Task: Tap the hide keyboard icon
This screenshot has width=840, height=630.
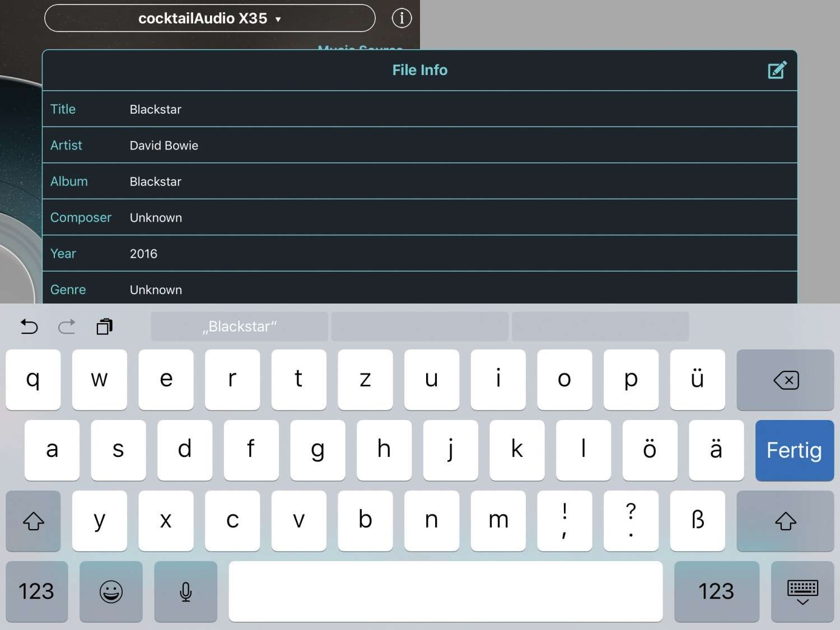Action: click(x=802, y=591)
